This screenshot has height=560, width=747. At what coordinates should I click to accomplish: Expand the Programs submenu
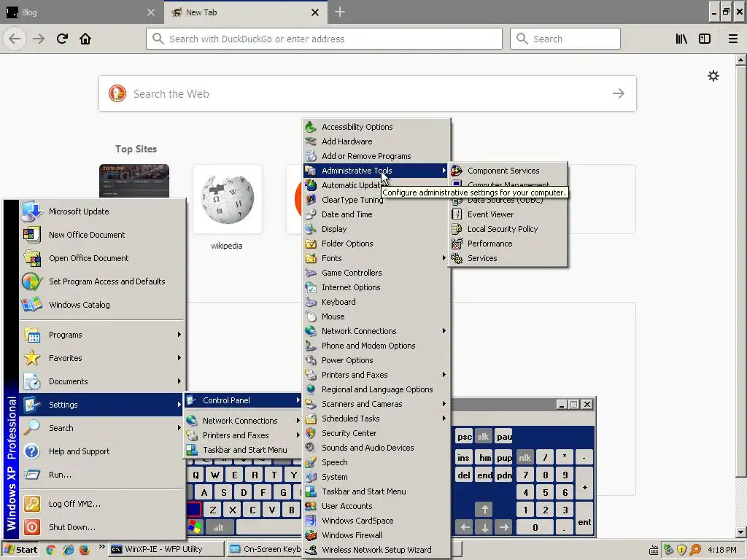pos(102,335)
